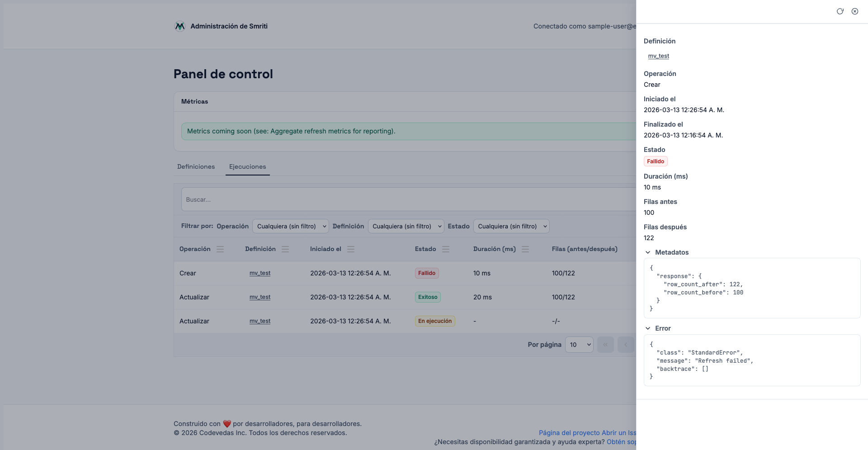Select the Ejecuciones tab
Viewport: 868px width, 450px height.
coord(247,166)
